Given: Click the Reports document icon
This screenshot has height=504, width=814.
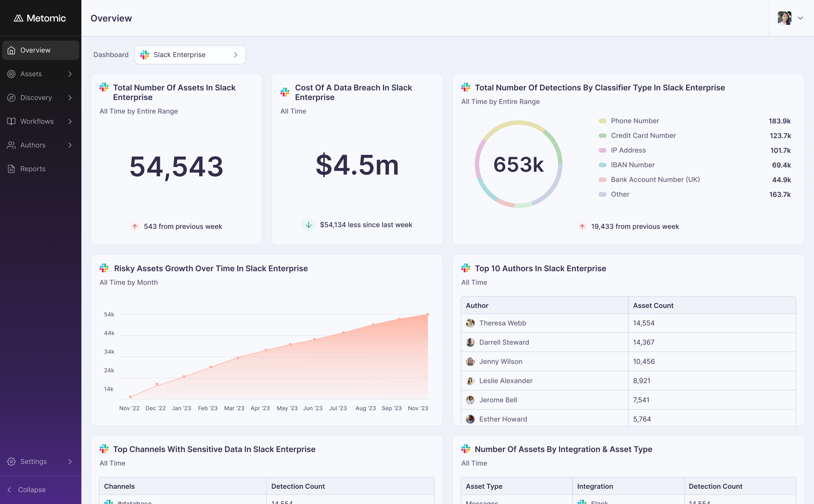Looking at the screenshot, I should click(11, 169).
